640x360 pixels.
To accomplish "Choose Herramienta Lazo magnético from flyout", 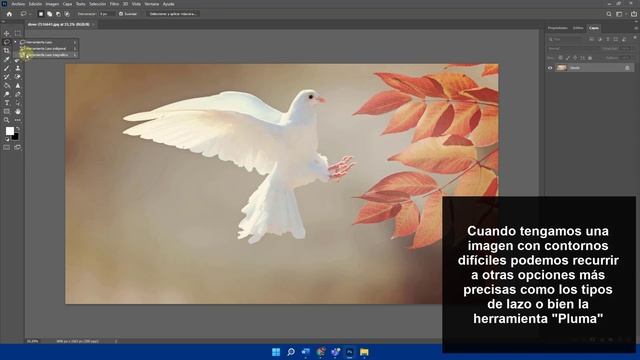I will 46,55.
